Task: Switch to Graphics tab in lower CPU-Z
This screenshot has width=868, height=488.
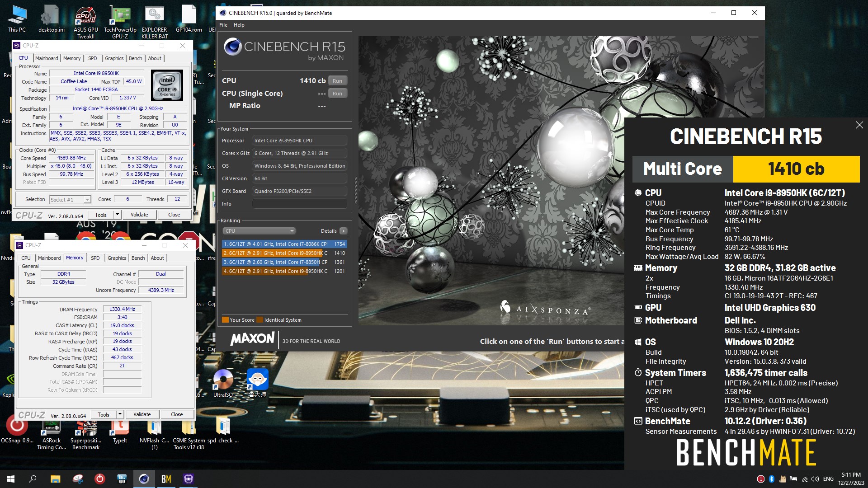Action: coord(117,258)
